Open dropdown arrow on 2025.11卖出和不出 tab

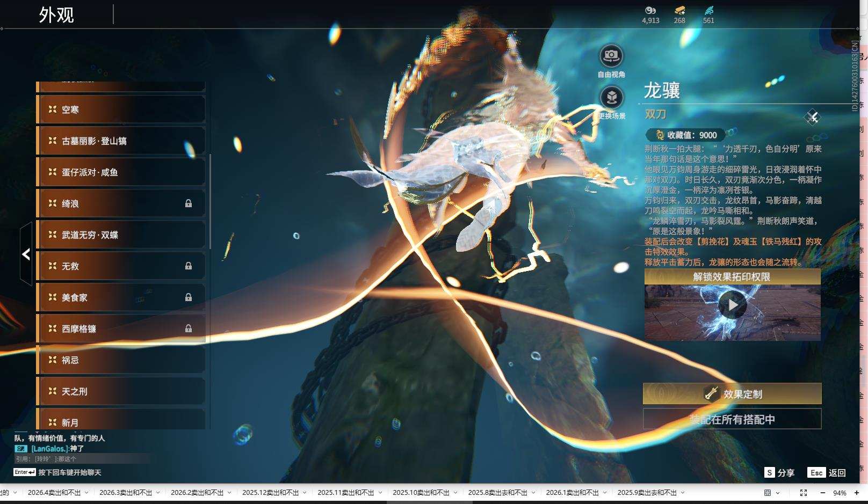point(380,493)
